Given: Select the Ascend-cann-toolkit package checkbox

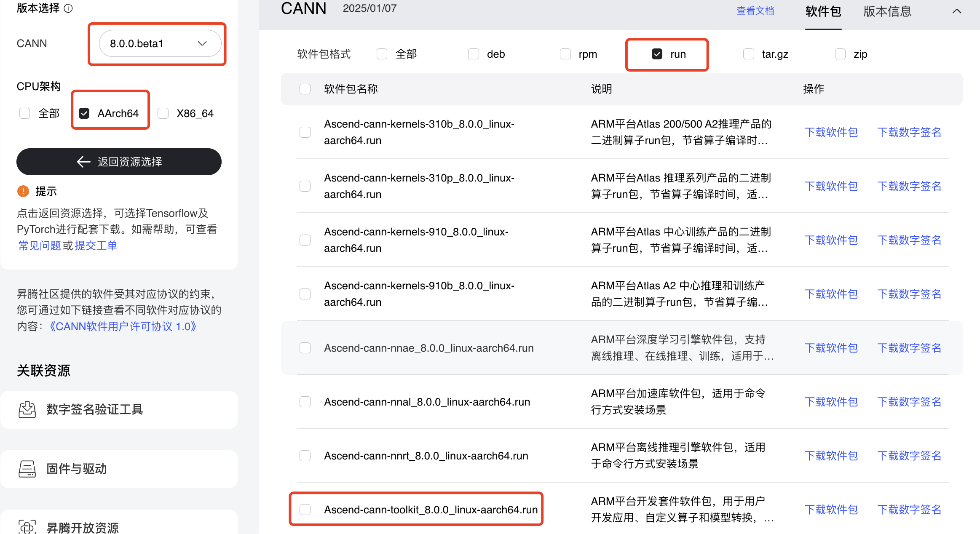Looking at the screenshot, I should [305, 510].
